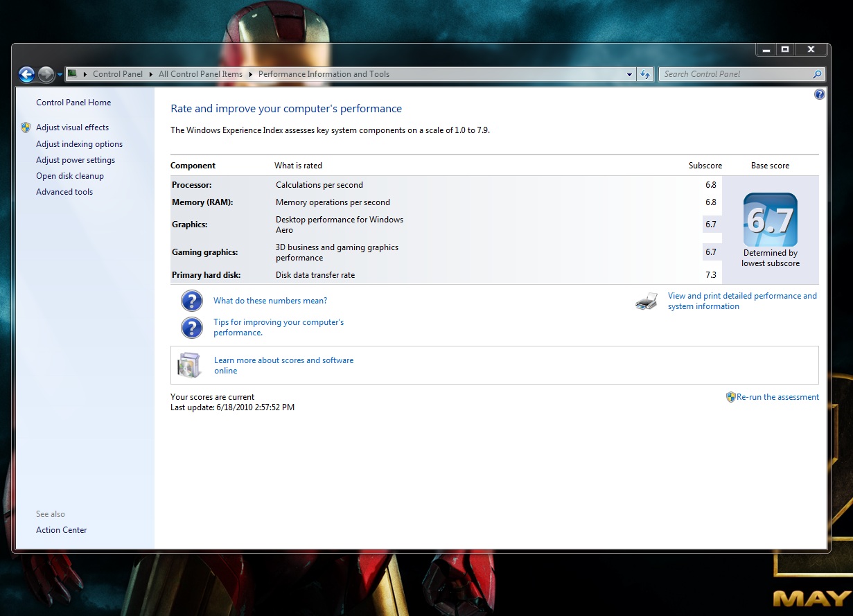Image resolution: width=853 pixels, height=616 pixels.
Task: Click the 6.7 base score badge
Action: (770, 220)
